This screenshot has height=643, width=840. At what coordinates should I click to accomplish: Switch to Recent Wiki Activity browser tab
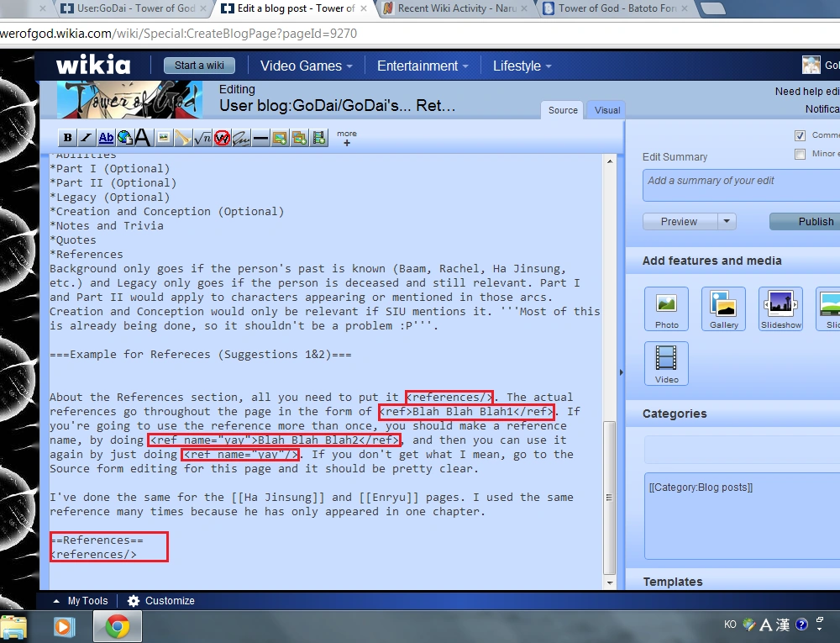click(x=457, y=8)
